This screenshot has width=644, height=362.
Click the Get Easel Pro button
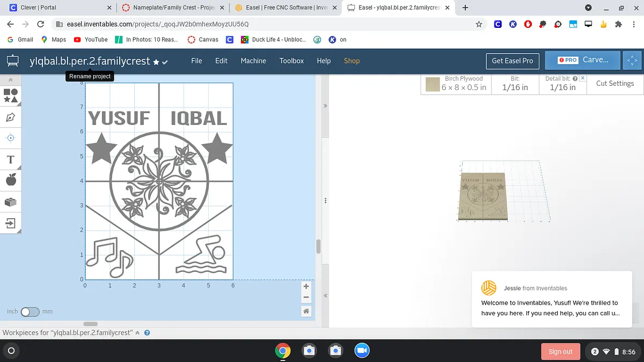[x=512, y=61]
